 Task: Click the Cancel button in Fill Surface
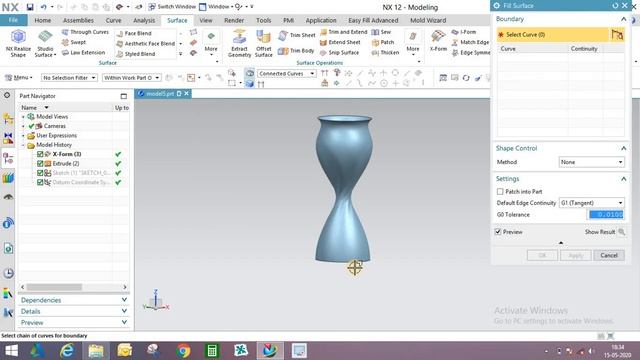[x=609, y=256]
